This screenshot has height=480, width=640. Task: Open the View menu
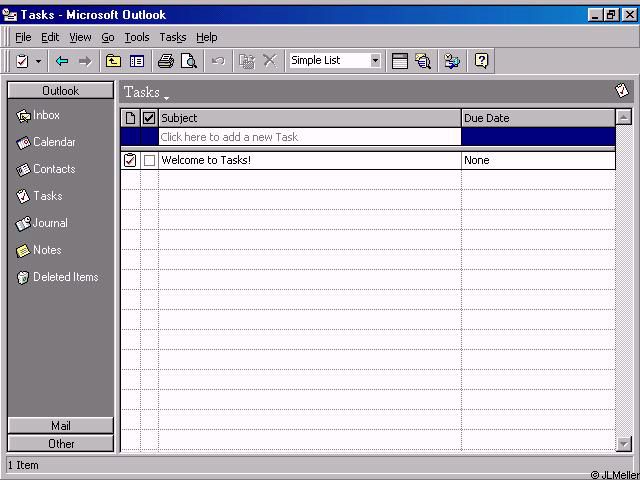click(x=80, y=38)
